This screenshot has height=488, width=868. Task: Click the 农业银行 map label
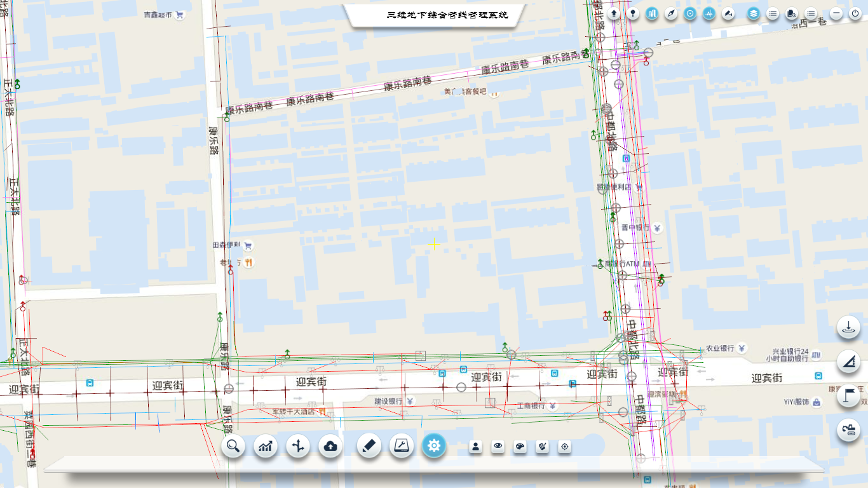click(720, 349)
